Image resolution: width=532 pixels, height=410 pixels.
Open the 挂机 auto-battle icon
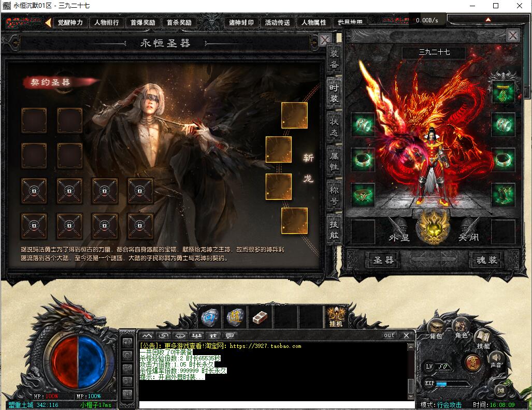[x=336, y=317]
